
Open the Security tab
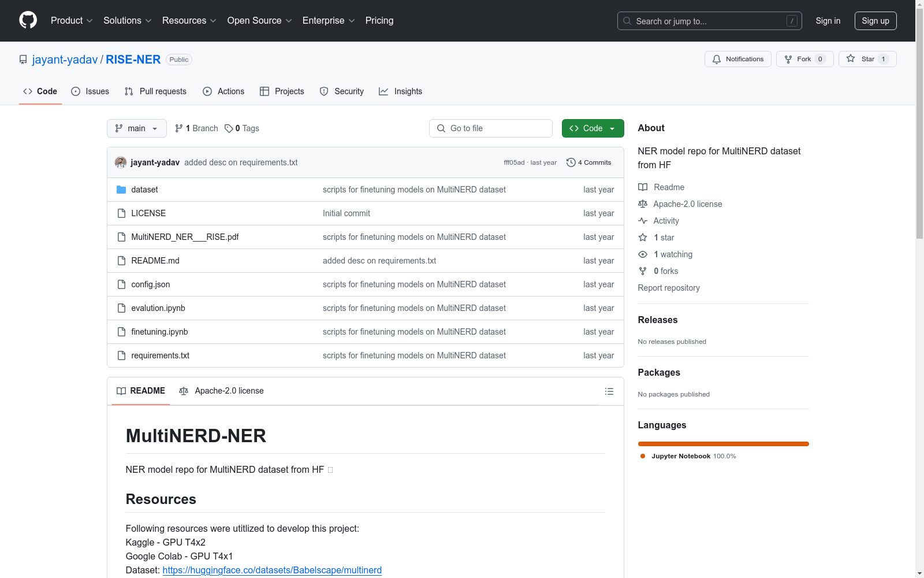(342, 91)
